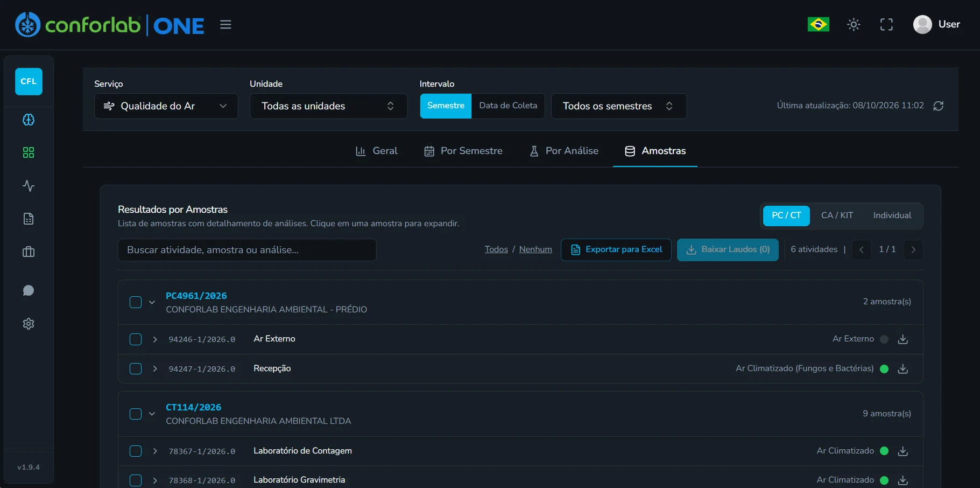Click the User avatar picture
The height and width of the screenshot is (488, 980).
(x=922, y=24)
